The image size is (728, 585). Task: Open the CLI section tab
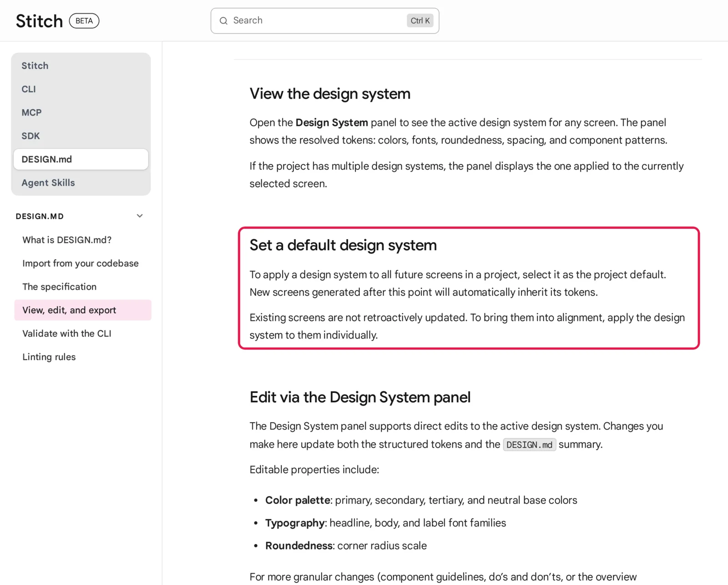click(x=81, y=89)
